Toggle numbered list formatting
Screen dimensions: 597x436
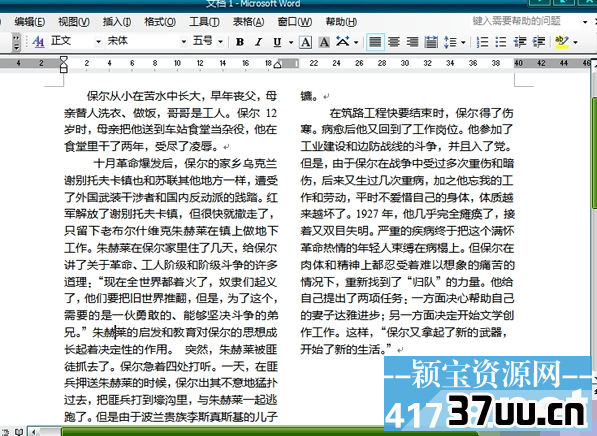pyautogui.click(x=482, y=42)
